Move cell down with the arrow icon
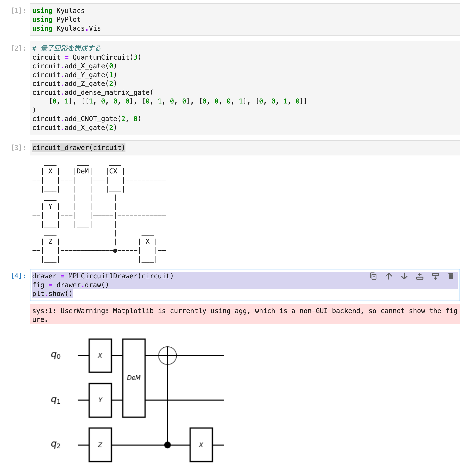This screenshot has width=460, height=476. (404, 276)
